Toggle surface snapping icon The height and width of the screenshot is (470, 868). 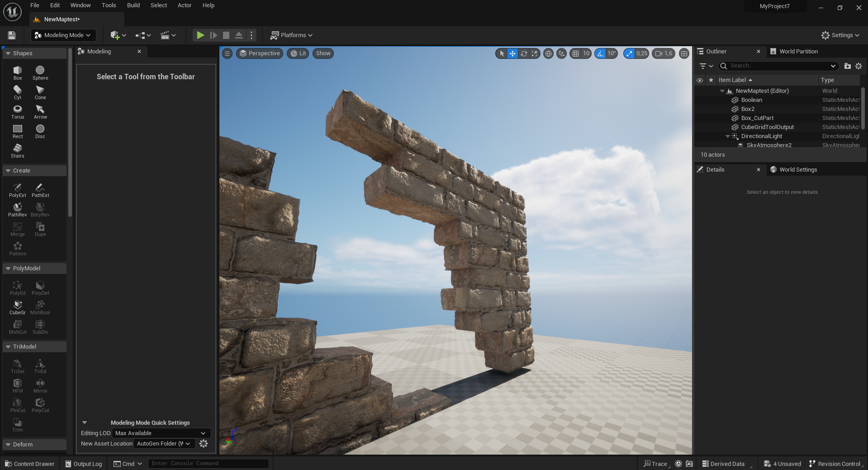tap(561, 53)
